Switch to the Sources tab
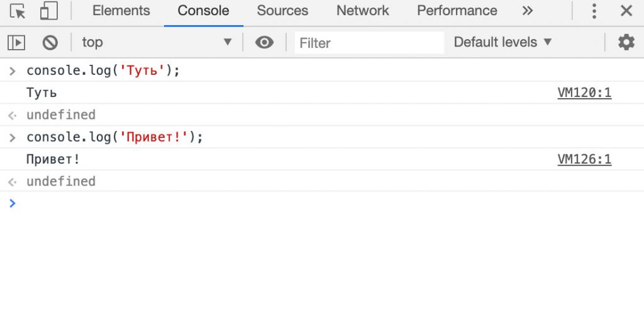 pos(282,11)
